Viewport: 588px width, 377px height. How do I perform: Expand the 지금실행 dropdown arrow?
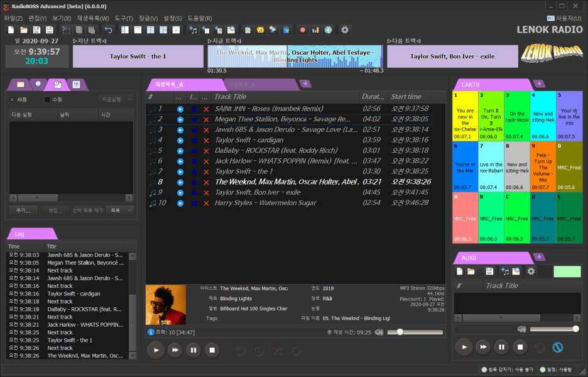130,99
